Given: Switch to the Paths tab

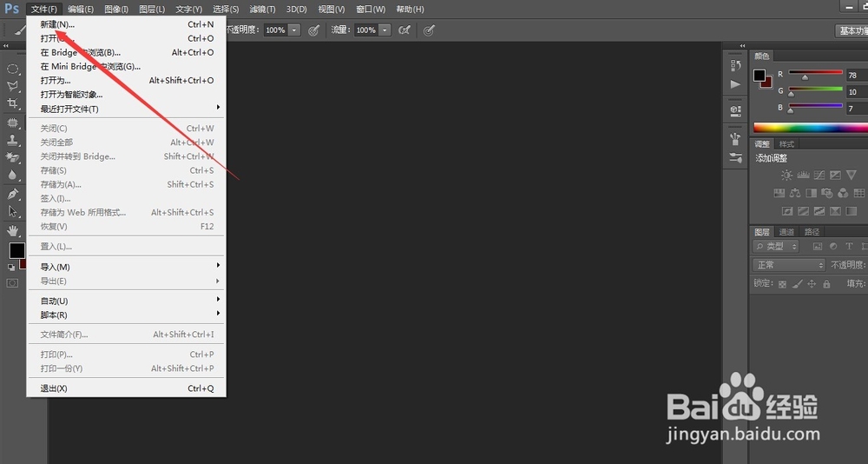Looking at the screenshot, I should click(x=812, y=232).
